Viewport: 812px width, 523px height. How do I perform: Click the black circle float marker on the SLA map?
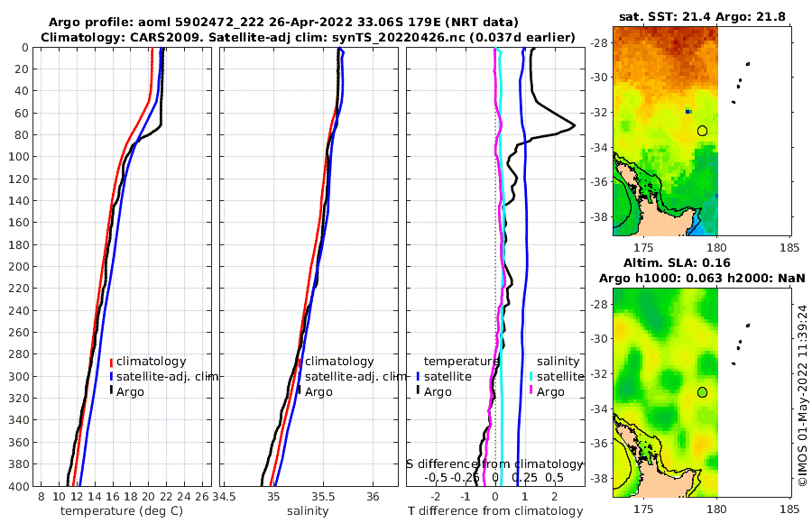pos(702,392)
